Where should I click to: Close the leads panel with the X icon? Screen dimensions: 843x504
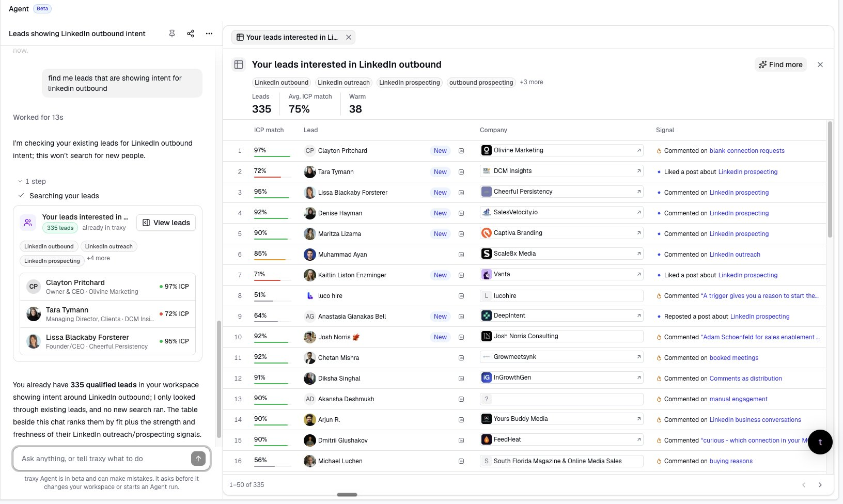tap(820, 65)
